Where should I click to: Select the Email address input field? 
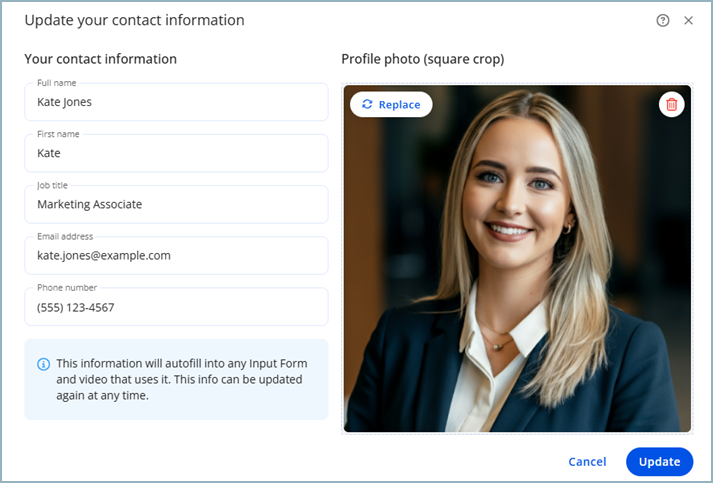click(176, 255)
